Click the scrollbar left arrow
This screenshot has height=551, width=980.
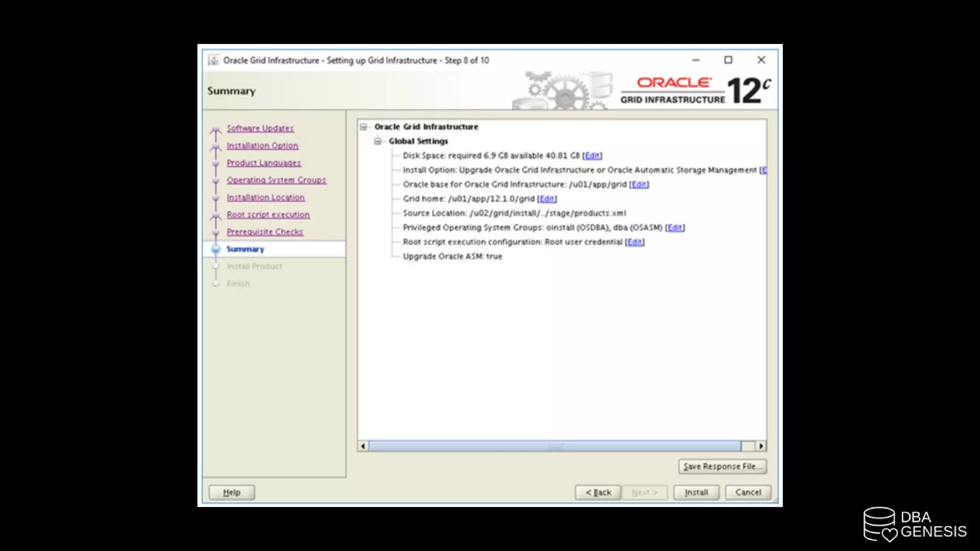[x=363, y=446]
